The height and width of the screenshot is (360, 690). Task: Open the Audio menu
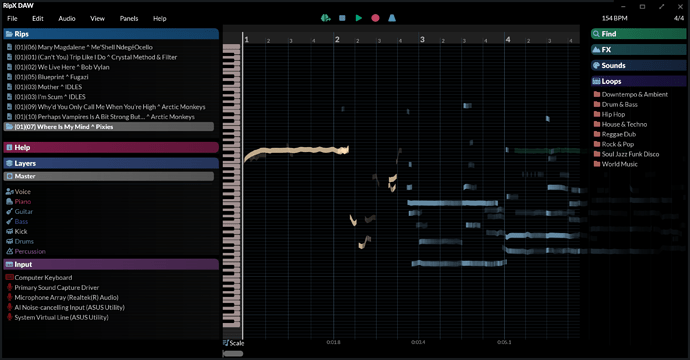[67, 18]
